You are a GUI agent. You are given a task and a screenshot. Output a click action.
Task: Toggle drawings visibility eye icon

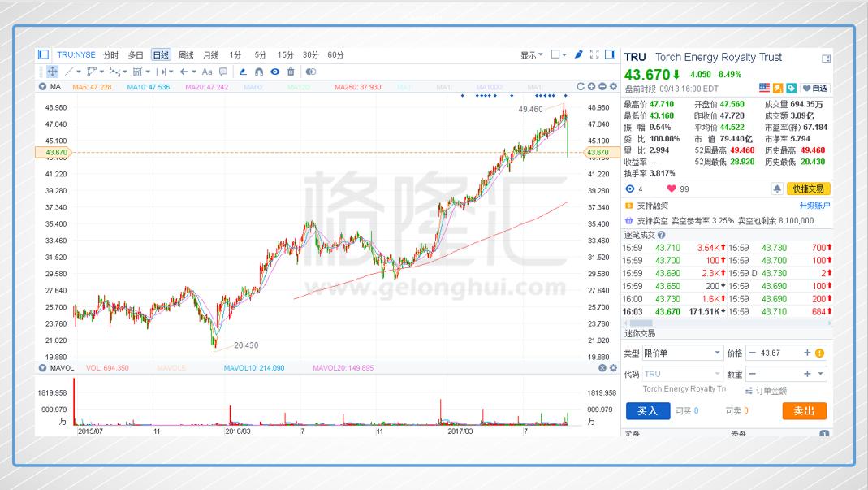[x=275, y=72]
